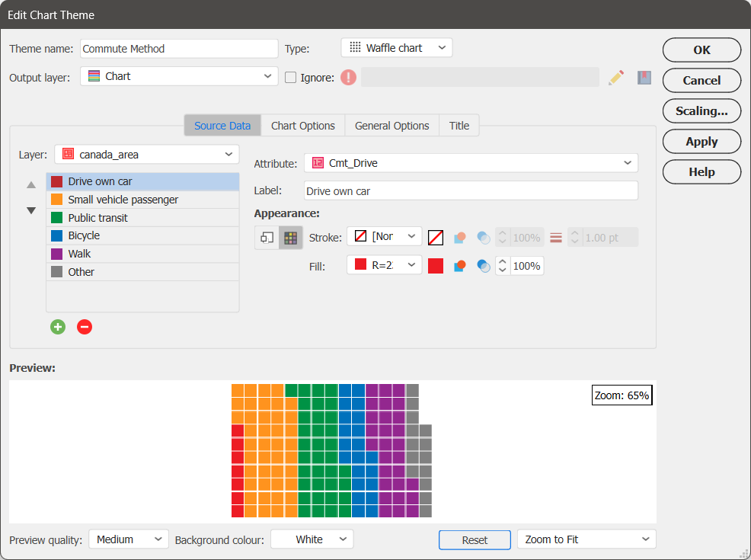
Task: Open the Fill colour dropdown
Action: [385, 265]
